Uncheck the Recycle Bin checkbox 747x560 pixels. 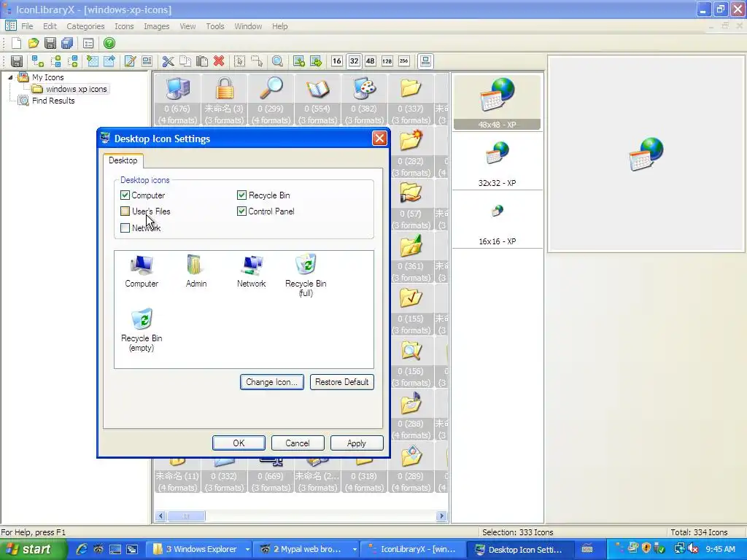[242, 195]
